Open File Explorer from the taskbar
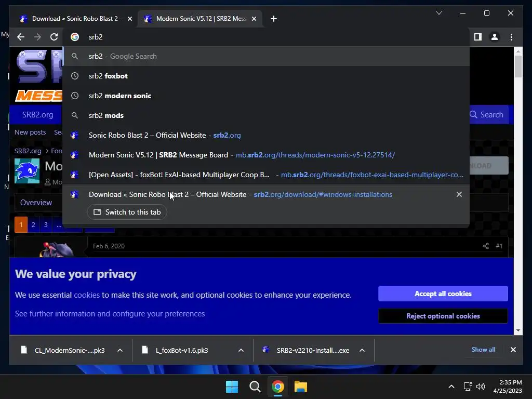The image size is (532, 399). pyautogui.click(x=301, y=387)
